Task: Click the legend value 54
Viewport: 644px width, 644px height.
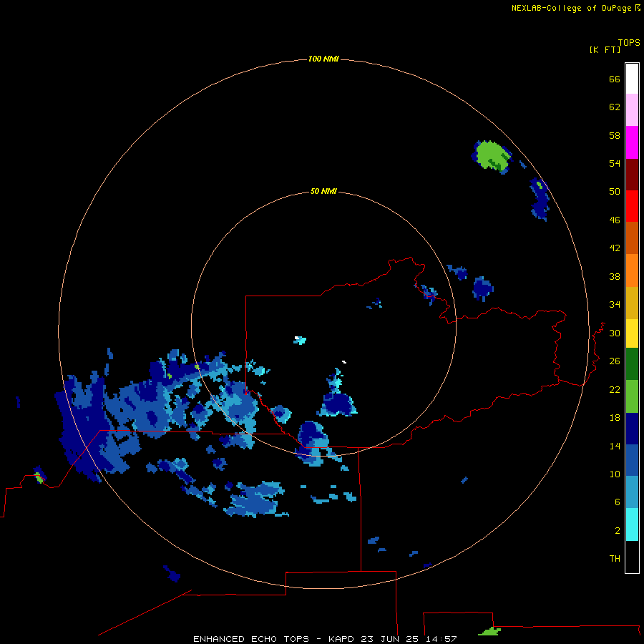Action: pos(615,163)
